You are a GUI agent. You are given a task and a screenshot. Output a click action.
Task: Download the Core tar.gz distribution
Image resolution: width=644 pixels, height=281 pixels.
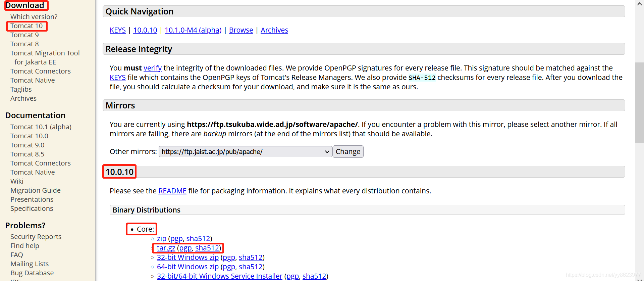click(x=166, y=248)
